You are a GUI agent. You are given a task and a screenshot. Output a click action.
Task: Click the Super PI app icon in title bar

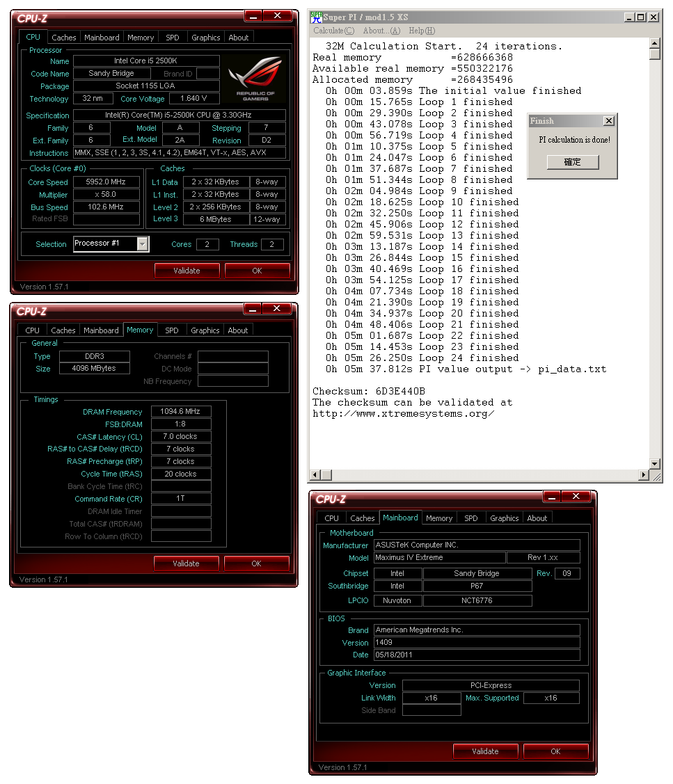point(316,17)
